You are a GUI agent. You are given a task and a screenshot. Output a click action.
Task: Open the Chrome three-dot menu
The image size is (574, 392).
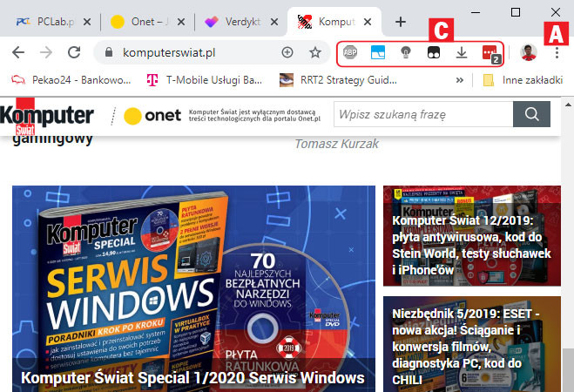point(557,53)
